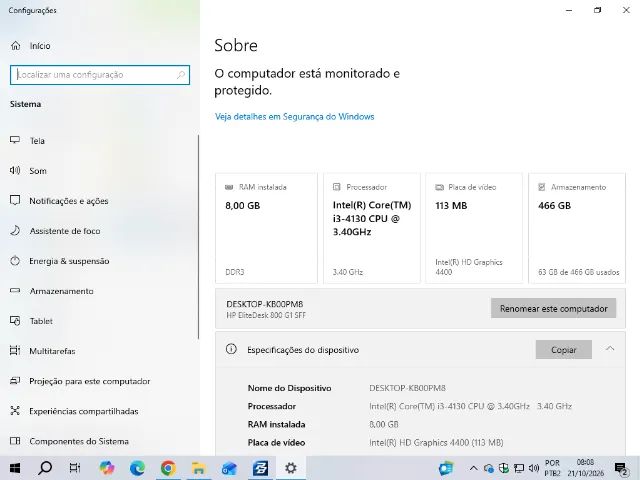
Task: Click Renomear este computador button
Action: coord(553,309)
